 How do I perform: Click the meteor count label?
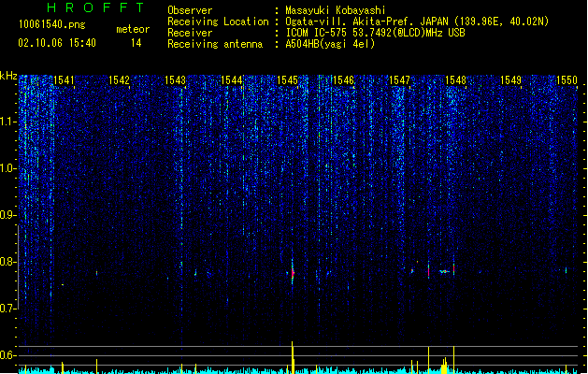(133, 29)
